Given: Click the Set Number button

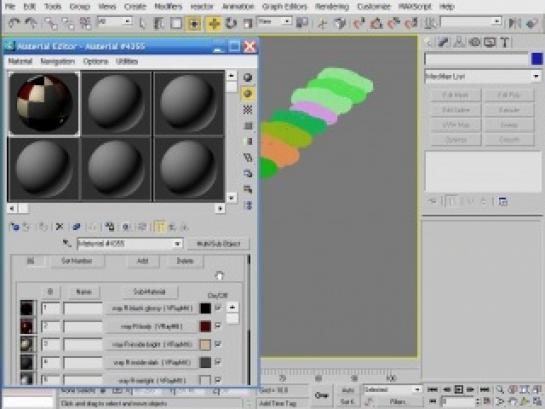Looking at the screenshot, I should click(x=77, y=261).
